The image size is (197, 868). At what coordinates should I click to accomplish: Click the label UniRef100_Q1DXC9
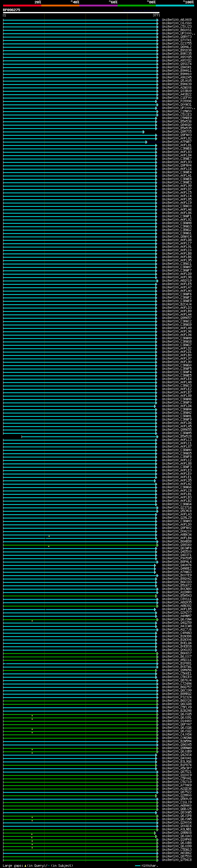point(177,775)
